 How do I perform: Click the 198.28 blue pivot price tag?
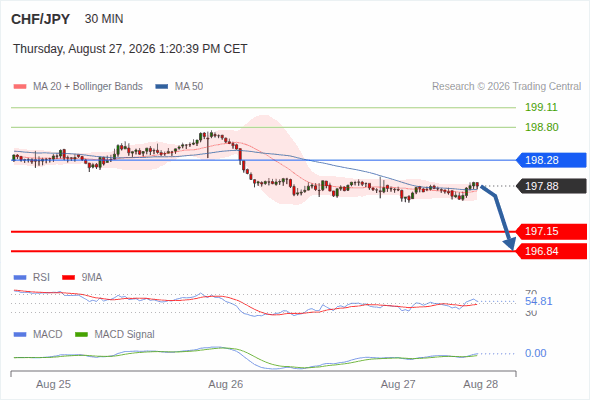click(551, 160)
